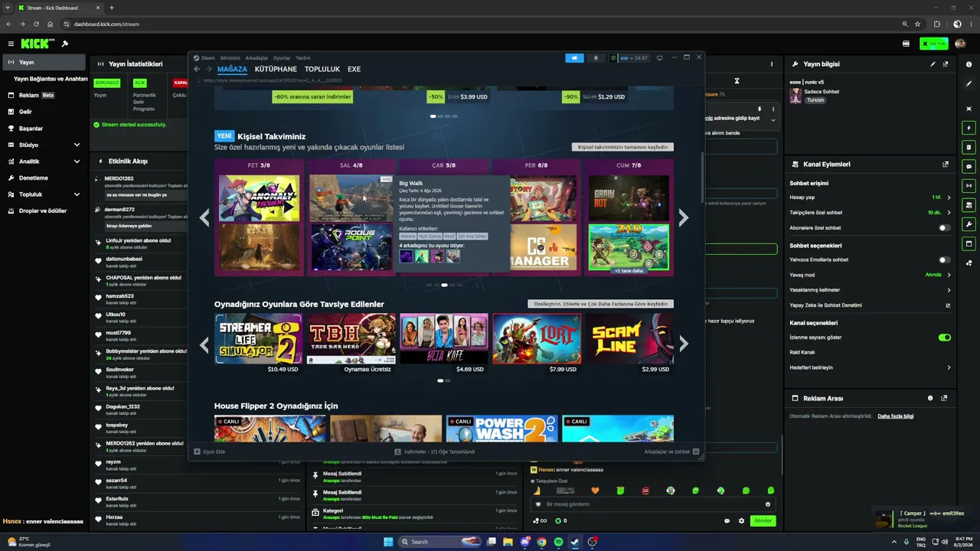The width and height of the screenshot is (980, 551).
Task: Open Arkadaşlar ve Sohbet in Steam
Action: coord(671,452)
